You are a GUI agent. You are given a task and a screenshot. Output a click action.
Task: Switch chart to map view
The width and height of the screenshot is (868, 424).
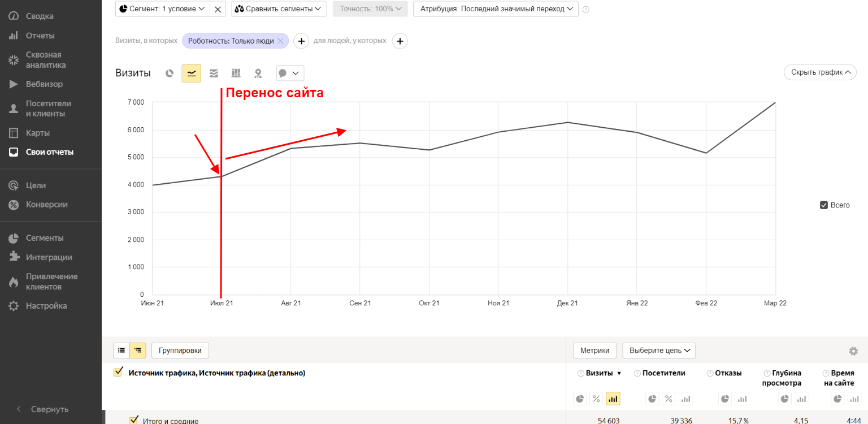258,73
